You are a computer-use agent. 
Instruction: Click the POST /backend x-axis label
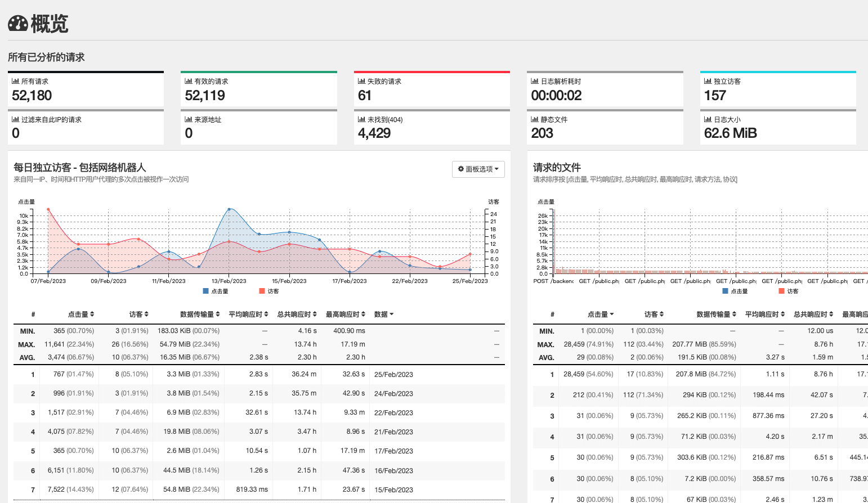pyautogui.click(x=553, y=281)
